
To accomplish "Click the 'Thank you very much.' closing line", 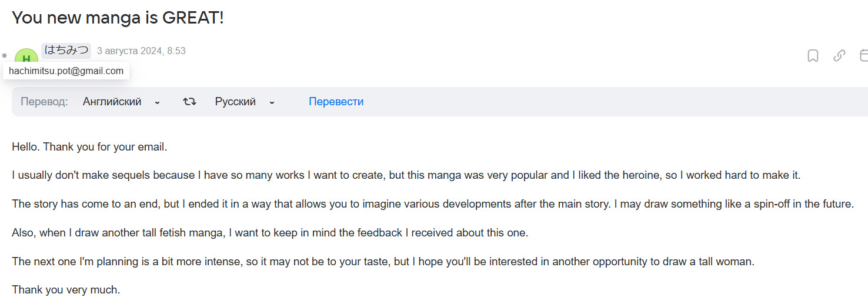I will (66, 290).
